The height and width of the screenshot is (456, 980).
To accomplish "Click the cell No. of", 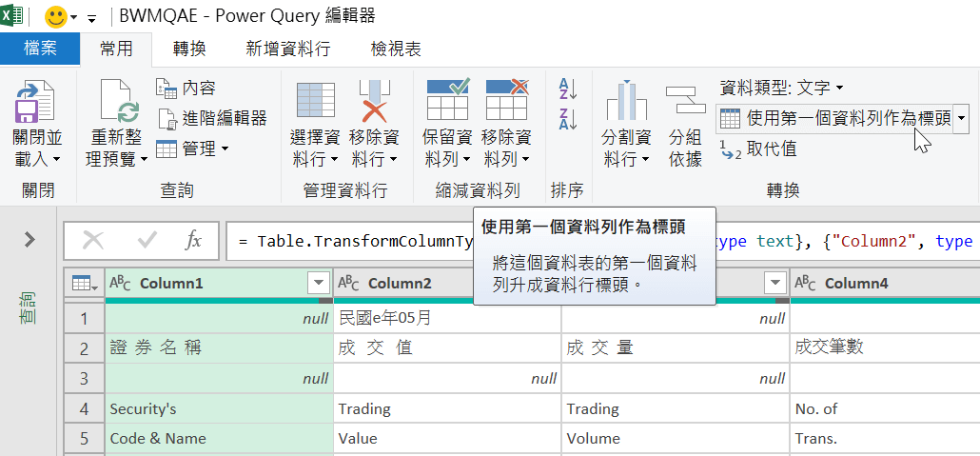I will point(885,409).
